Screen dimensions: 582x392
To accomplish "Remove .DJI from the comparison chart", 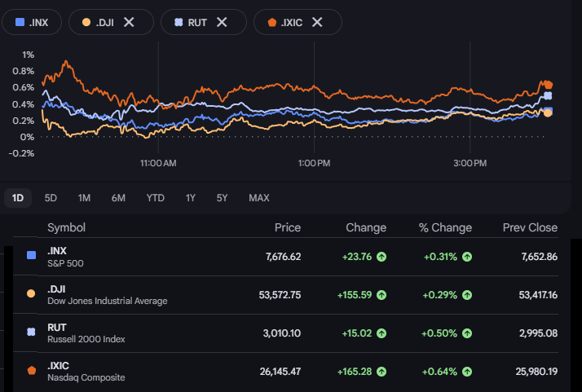I will click(129, 22).
